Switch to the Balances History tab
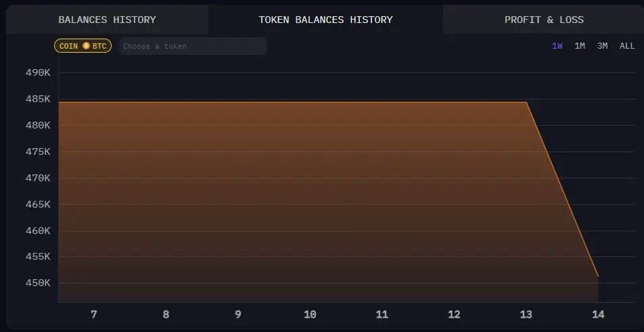Image resolution: width=644 pixels, height=332 pixels. tap(107, 20)
